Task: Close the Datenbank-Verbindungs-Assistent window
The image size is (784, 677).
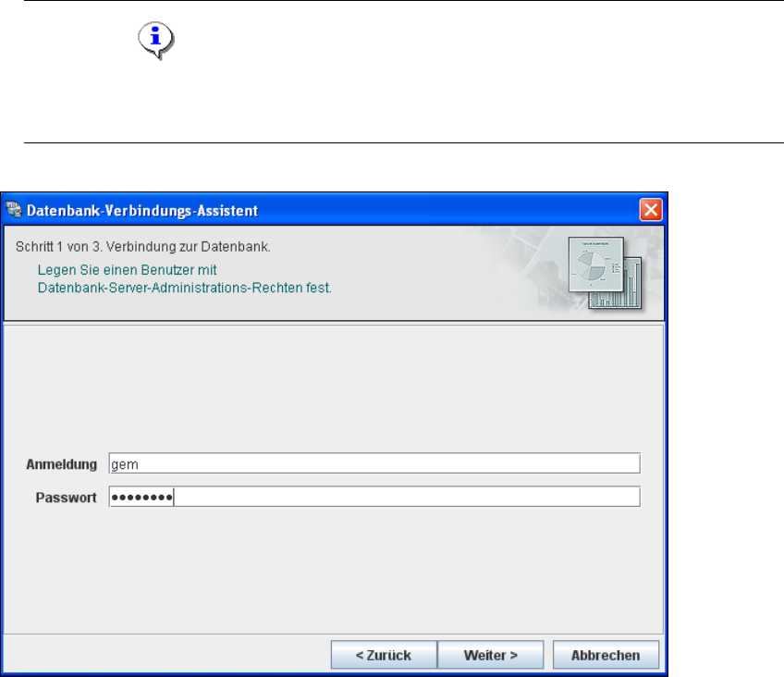Action: pos(651,210)
